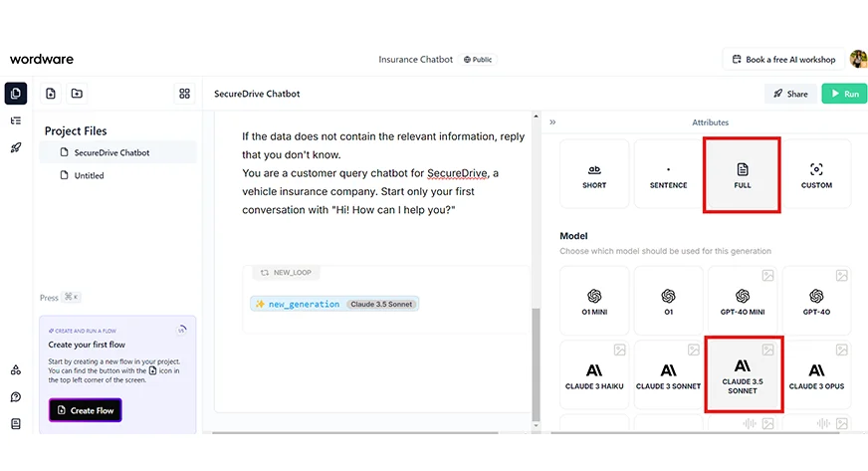Image resolution: width=868 pixels, height=471 pixels.
Task: Select the new_generation block
Action: [334, 304]
